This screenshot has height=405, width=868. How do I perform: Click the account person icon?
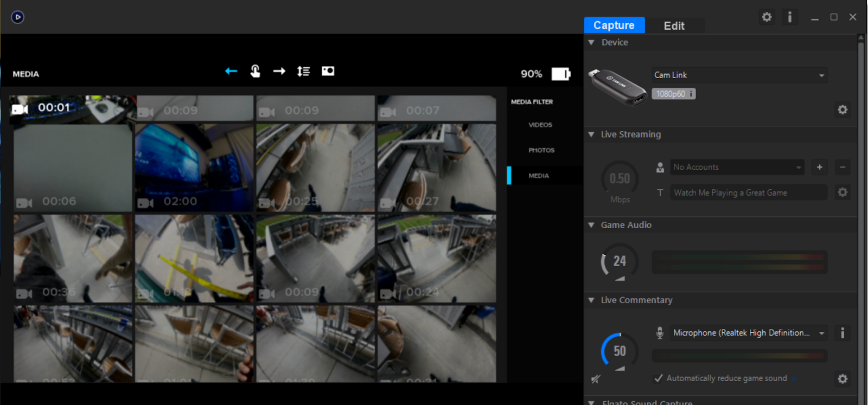660,168
